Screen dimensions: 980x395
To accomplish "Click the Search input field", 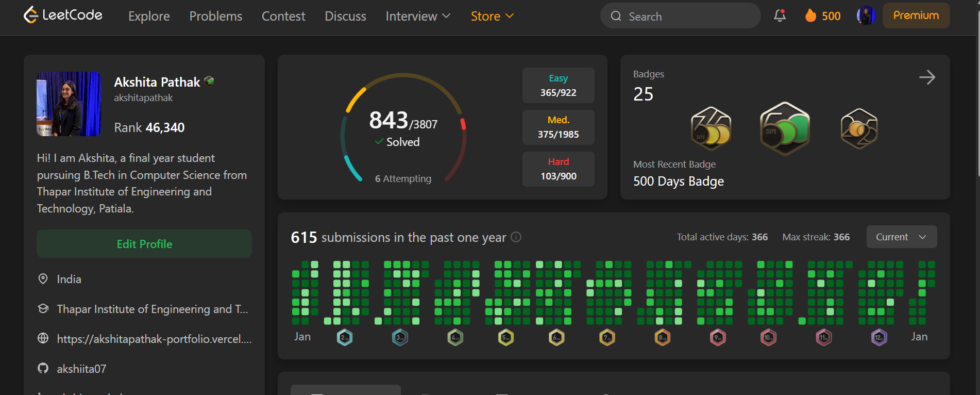I will click(x=680, y=17).
